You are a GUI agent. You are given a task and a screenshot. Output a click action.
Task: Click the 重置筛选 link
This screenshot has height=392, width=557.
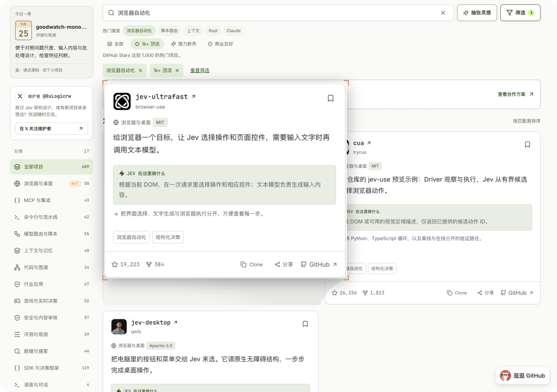[200, 71]
